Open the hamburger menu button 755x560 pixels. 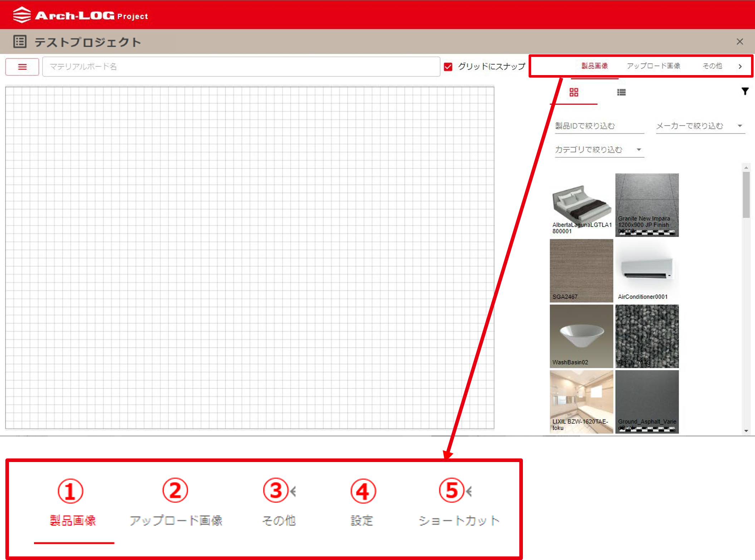click(22, 67)
